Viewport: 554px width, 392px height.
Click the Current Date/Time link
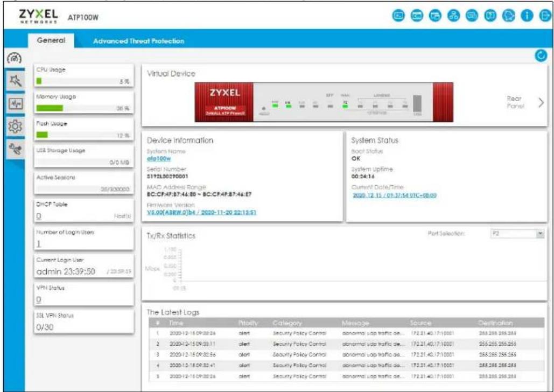click(x=395, y=195)
